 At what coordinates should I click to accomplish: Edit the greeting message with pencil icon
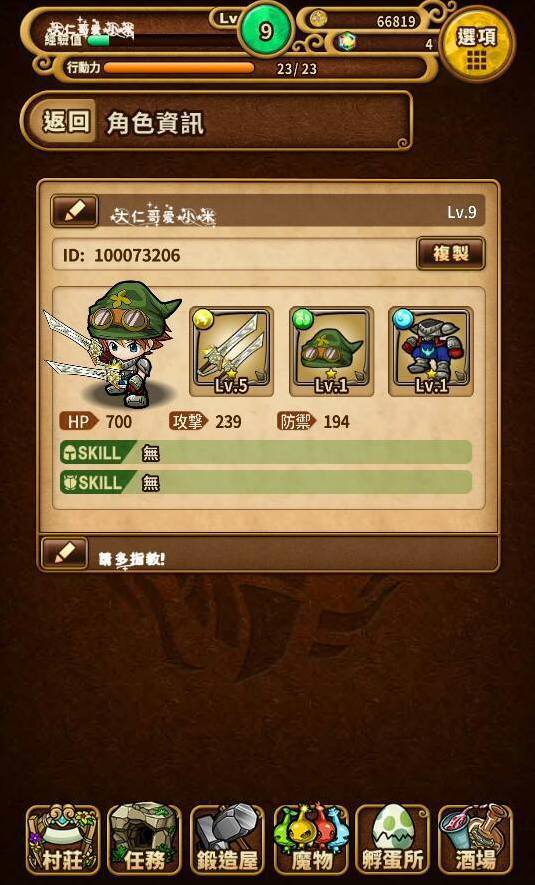point(65,553)
